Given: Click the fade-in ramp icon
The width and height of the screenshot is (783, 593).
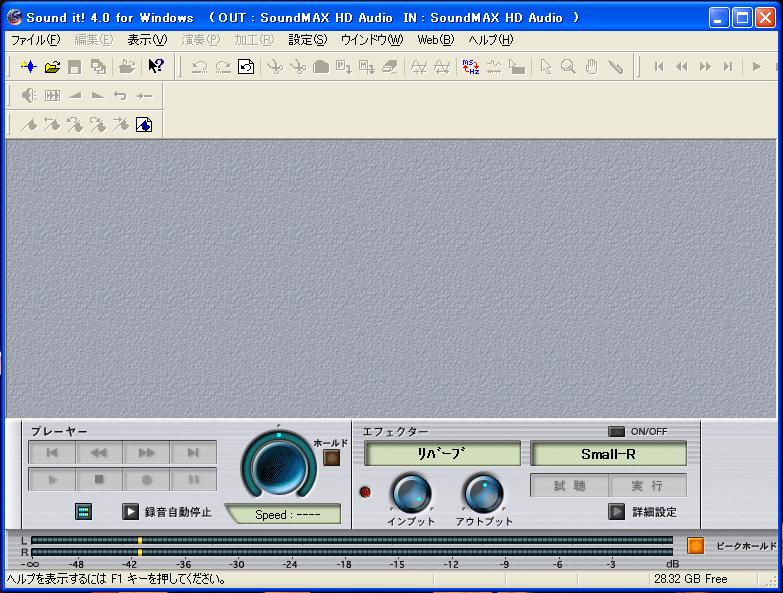Looking at the screenshot, I should pos(75,95).
